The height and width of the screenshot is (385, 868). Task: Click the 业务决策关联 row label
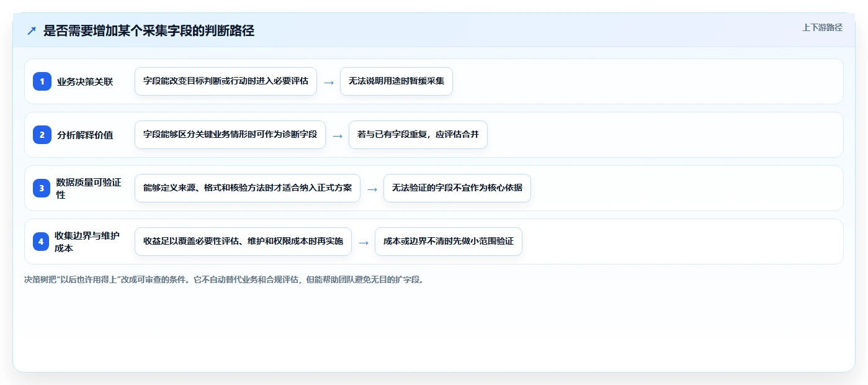point(85,81)
